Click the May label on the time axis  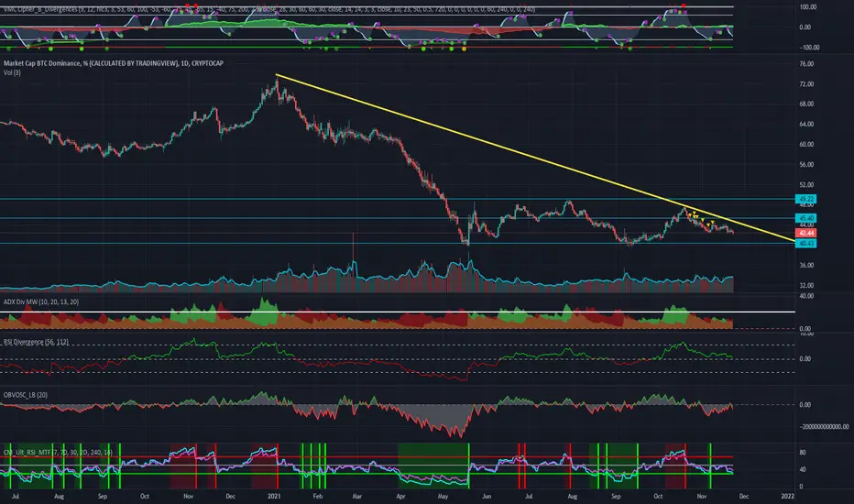(x=443, y=497)
